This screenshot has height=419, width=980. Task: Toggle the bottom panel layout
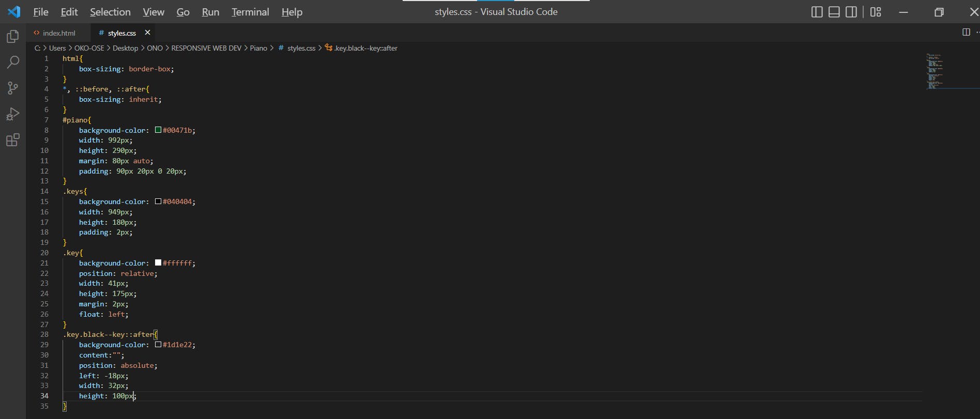tap(834, 12)
